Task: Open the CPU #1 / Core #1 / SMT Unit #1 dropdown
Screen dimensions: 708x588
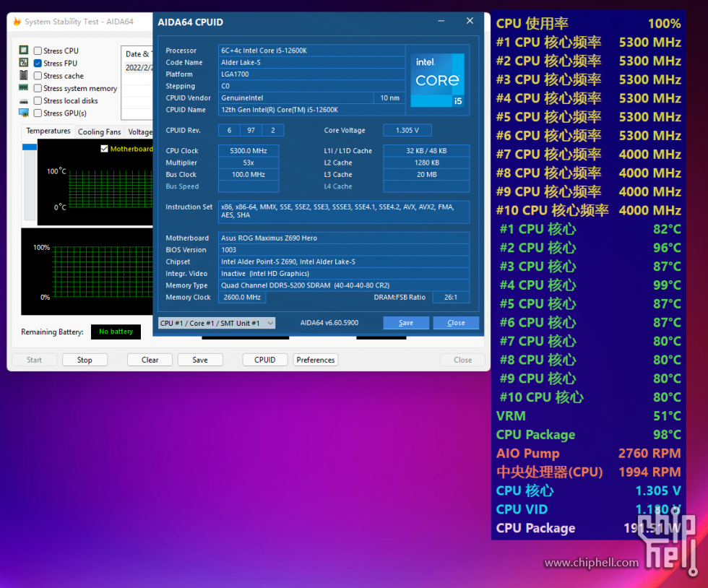Action: (217, 323)
